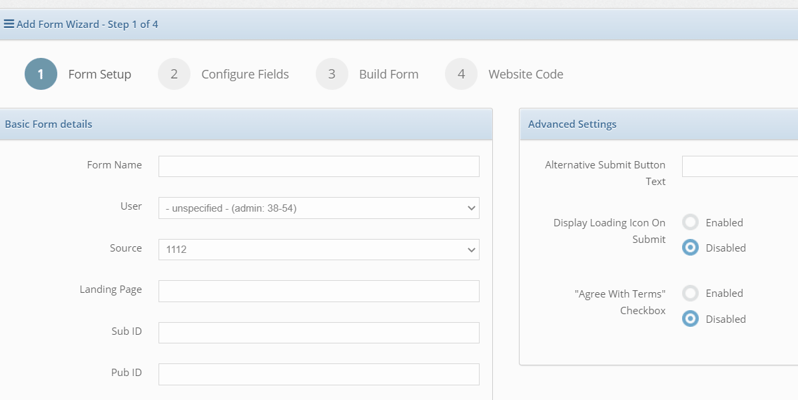Click the step 2 circle icon

(174, 74)
